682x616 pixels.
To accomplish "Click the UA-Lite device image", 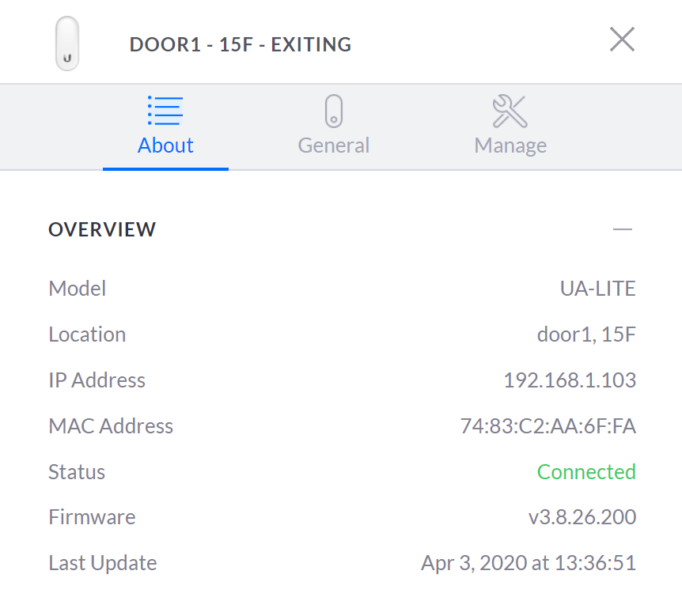I will [x=67, y=43].
